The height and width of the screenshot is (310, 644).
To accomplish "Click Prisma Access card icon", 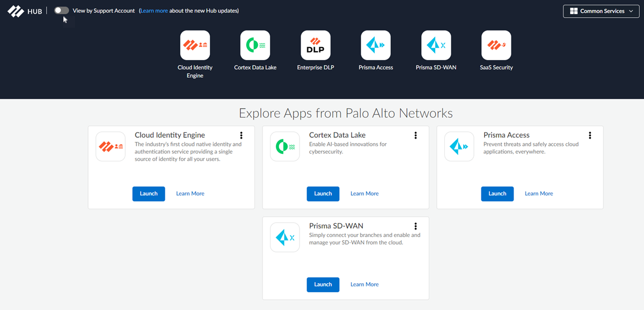I will 459,146.
